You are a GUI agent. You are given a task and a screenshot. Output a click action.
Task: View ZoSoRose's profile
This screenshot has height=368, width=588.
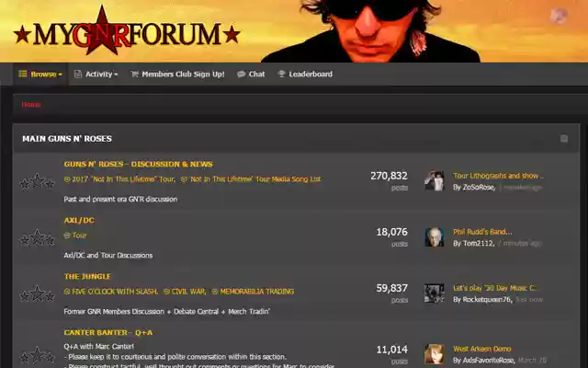(x=479, y=187)
